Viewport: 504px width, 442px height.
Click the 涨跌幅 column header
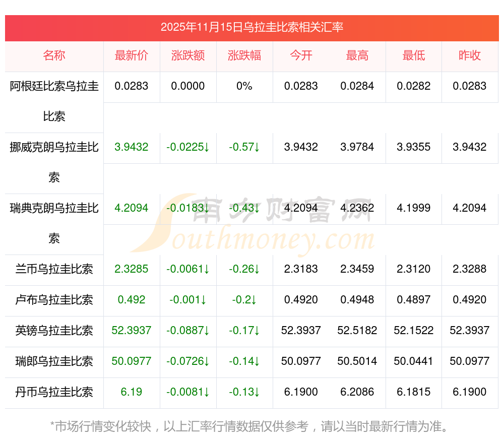point(244,56)
